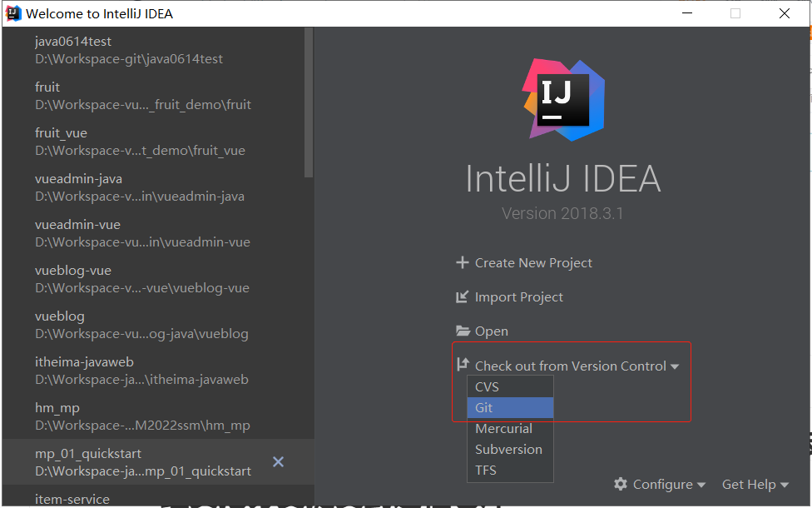Image resolution: width=812 pixels, height=508 pixels.
Task: Remove mp_01_quickstart using the X icon
Action: pos(279,461)
